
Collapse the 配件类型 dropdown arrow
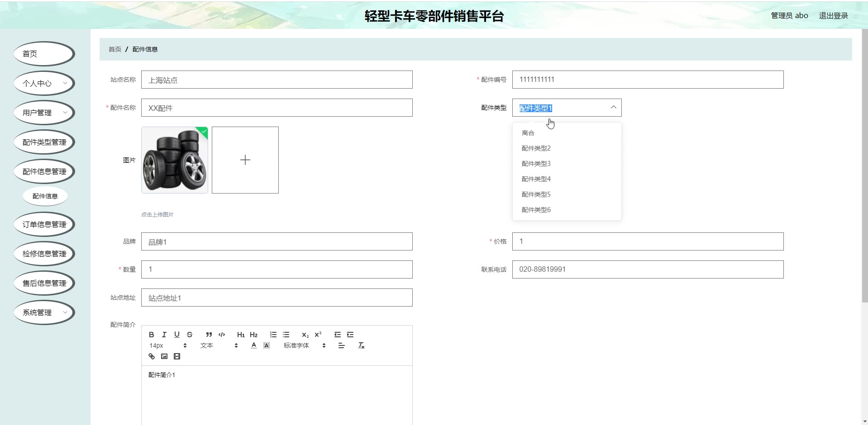[x=613, y=108]
